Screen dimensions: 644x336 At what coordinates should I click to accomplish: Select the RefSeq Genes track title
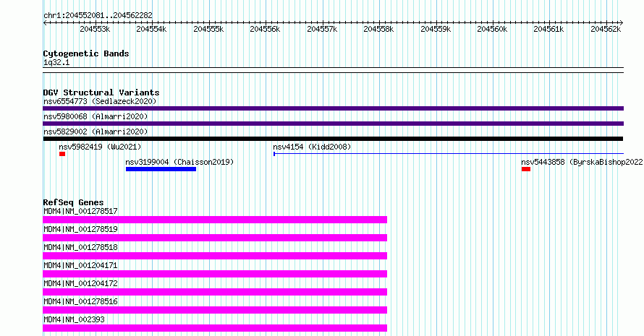coord(73,202)
